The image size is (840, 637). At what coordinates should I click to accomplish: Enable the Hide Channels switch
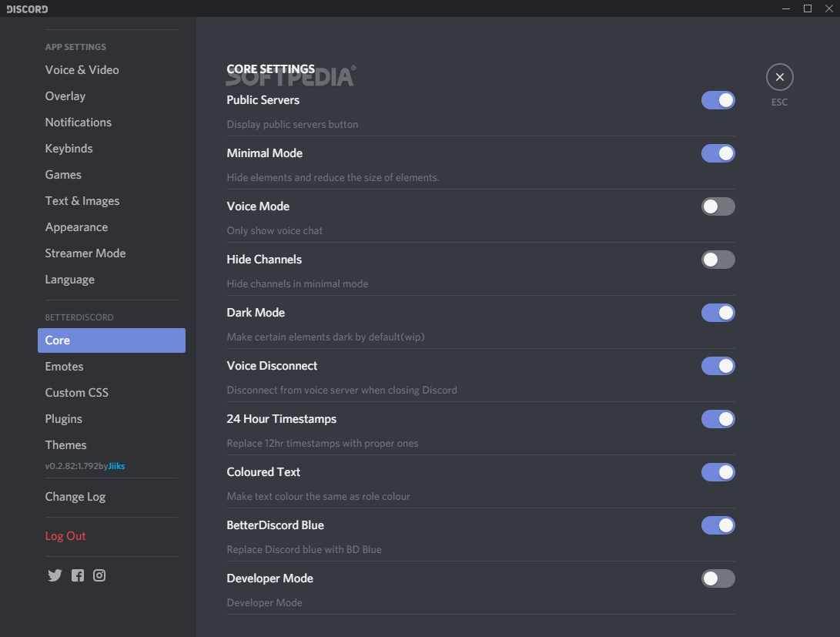[718, 260]
